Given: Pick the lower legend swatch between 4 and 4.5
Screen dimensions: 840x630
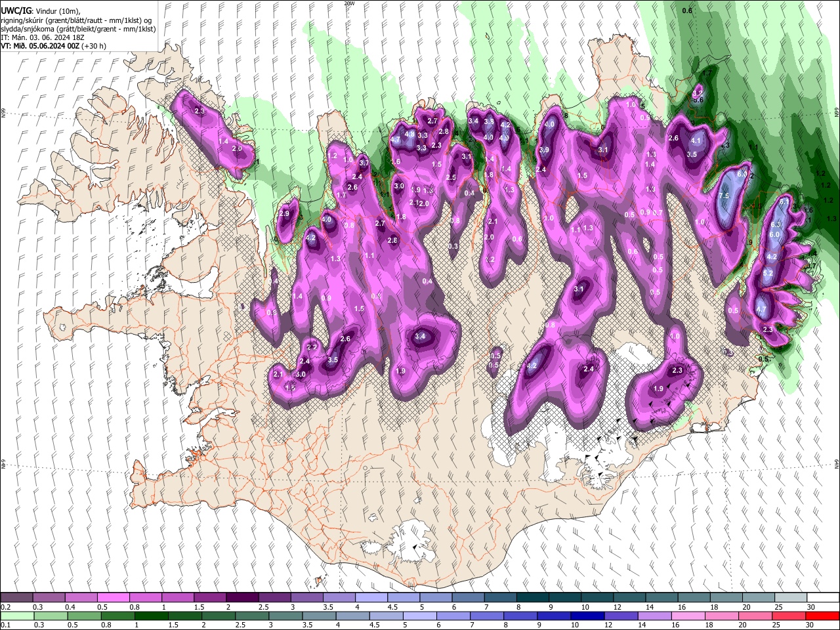Looking at the screenshot, I should pyautogui.click(x=352, y=616).
